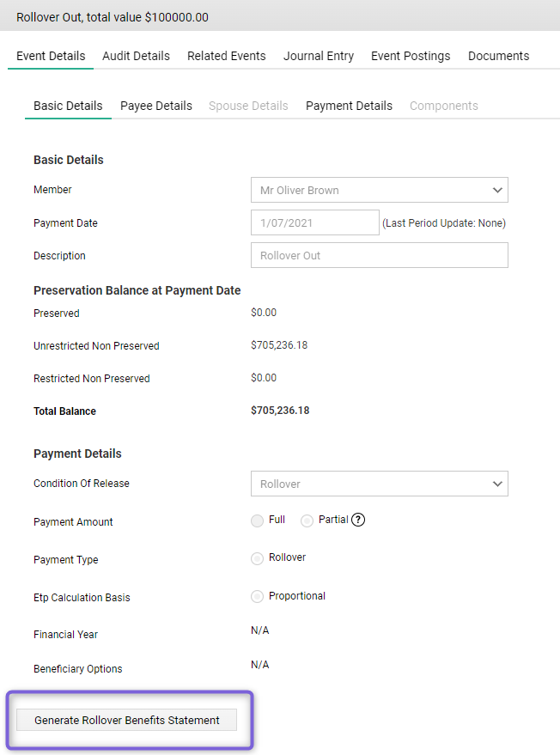Click the Condition Of Release chevron
Image resolution: width=560 pixels, height=755 pixels.
tap(496, 484)
